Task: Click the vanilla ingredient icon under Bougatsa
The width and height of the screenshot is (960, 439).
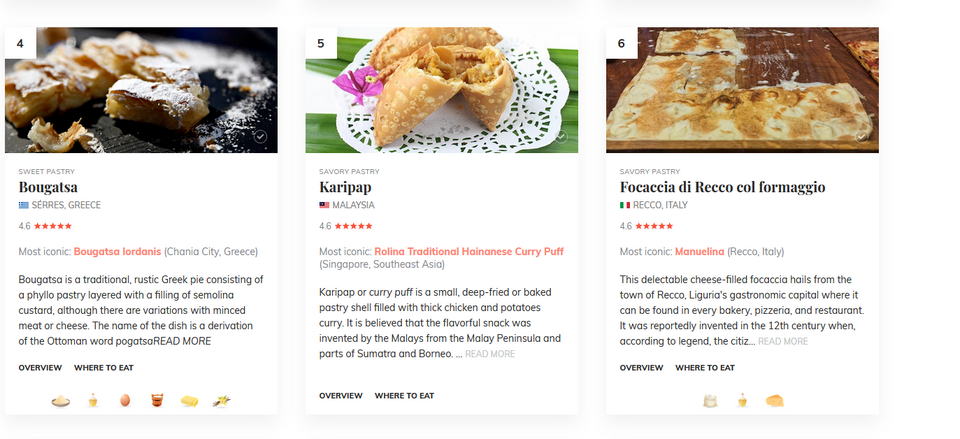Action: pos(222,401)
